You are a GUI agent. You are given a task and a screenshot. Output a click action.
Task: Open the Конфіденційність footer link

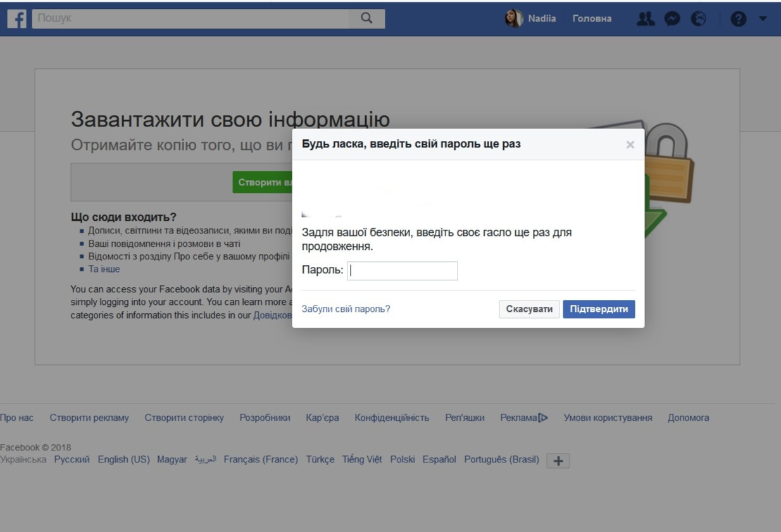(392, 418)
